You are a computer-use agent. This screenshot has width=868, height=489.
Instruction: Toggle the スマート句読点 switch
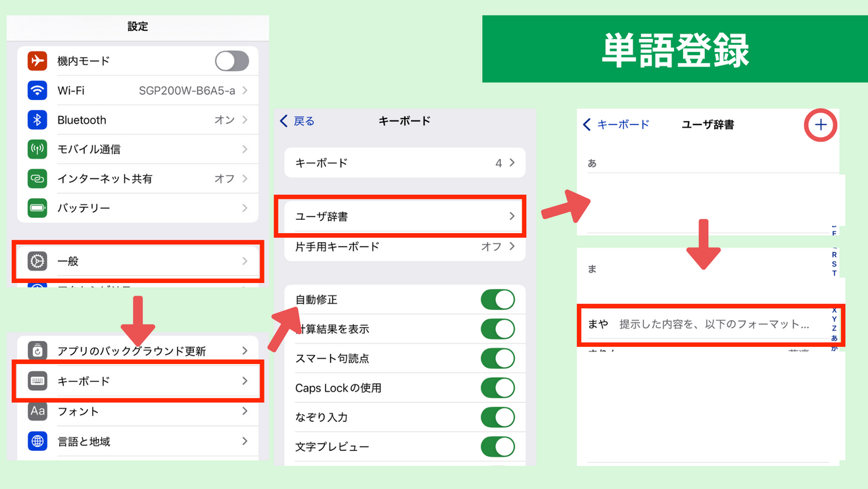point(498,359)
